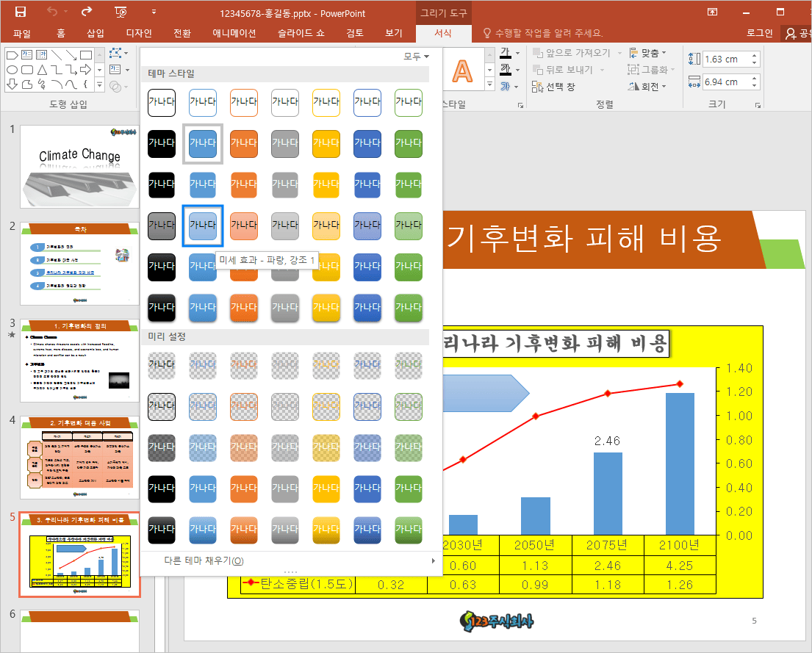Switch to the 홈 tab
812x653 pixels.
[x=60, y=33]
